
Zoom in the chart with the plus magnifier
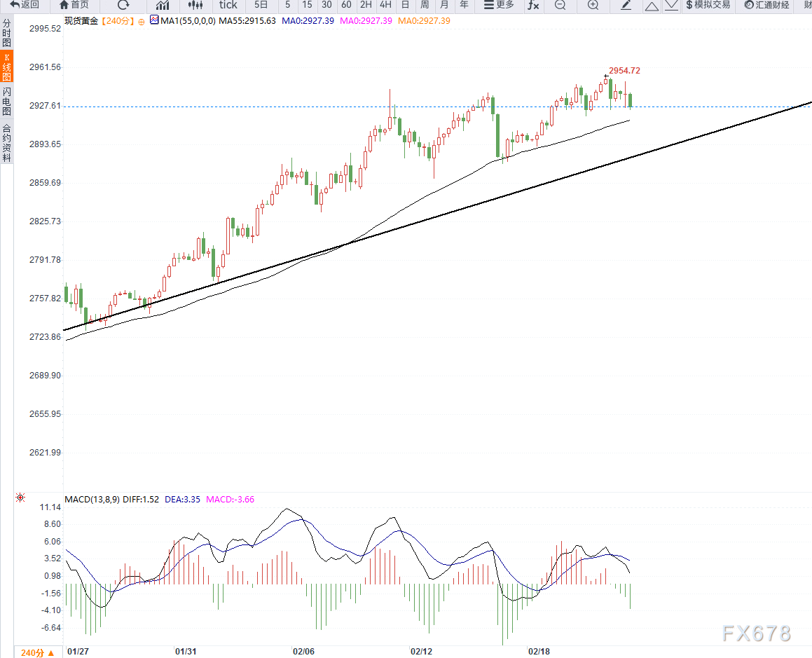pos(593,5)
